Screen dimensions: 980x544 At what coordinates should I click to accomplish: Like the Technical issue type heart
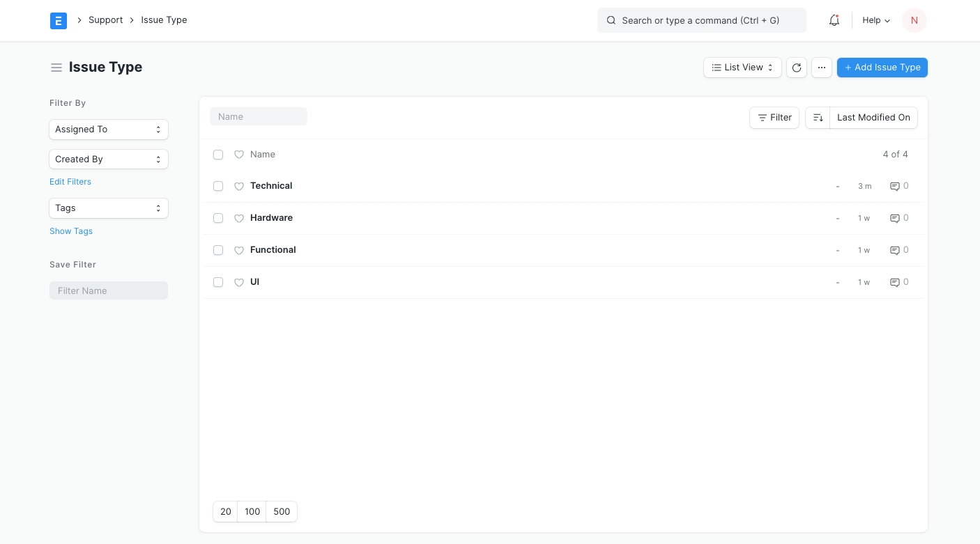(x=239, y=187)
